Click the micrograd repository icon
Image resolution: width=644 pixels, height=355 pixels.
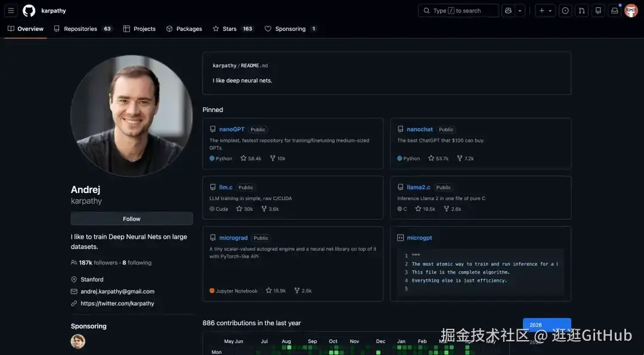(x=213, y=238)
